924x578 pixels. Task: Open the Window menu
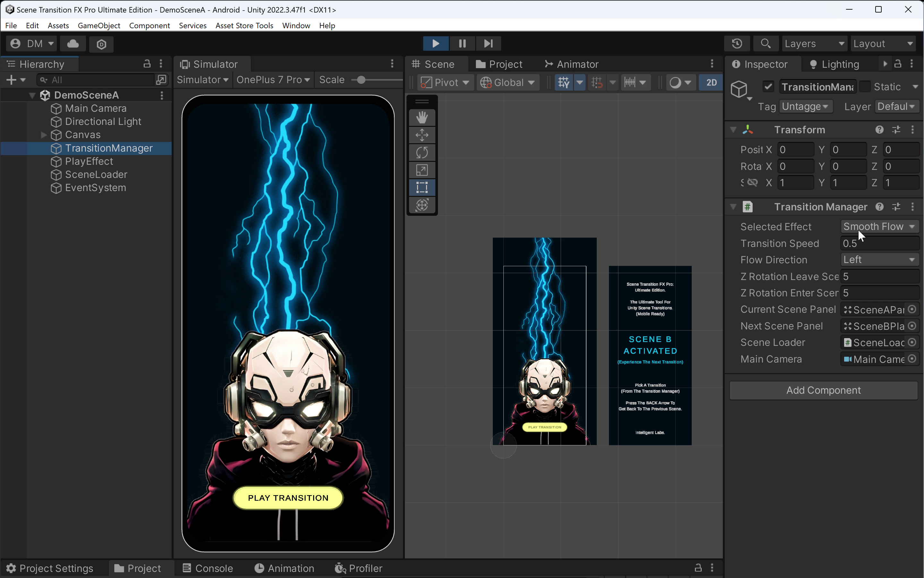[x=296, y=26]
